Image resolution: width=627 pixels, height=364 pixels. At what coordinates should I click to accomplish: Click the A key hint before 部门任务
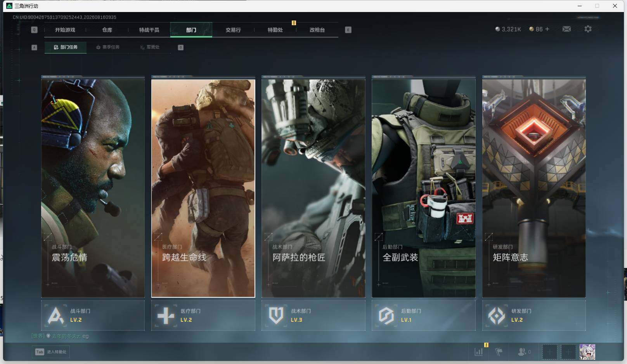point(34,47)
